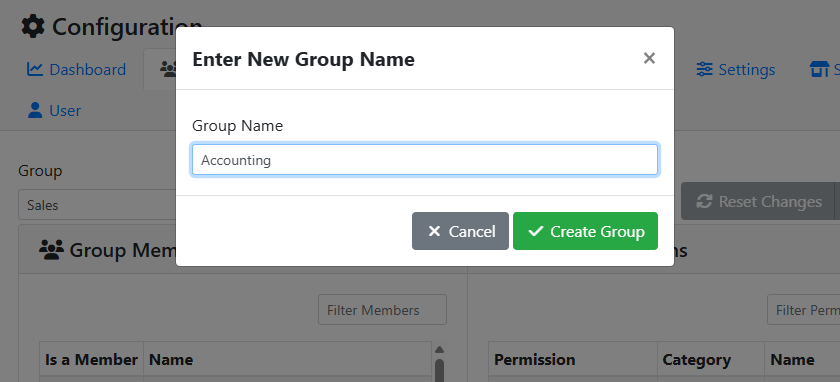Viewport: 840px width, 382px height.
Task: Click the Group Members people icon
Action: click(51, 250)
